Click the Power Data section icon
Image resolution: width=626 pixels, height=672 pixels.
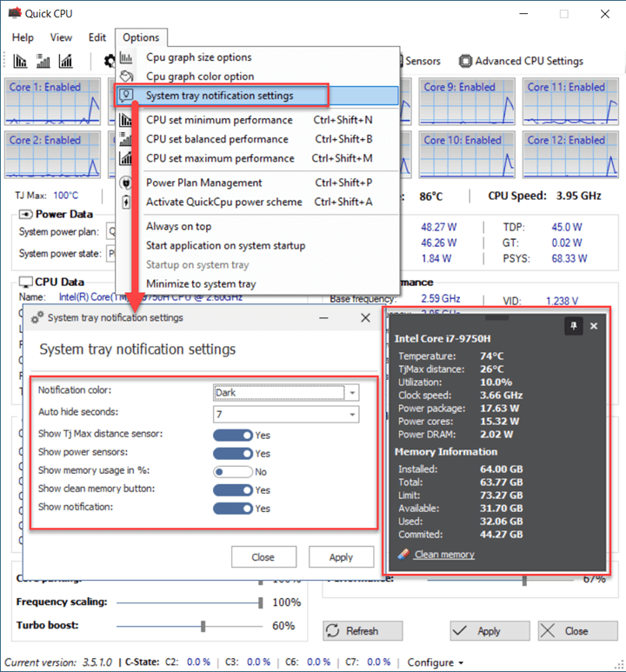point(26,214)
